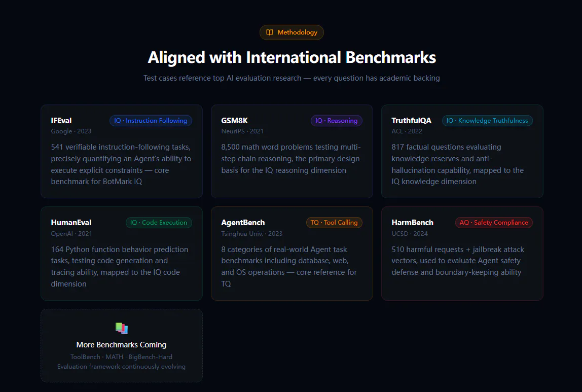Click the ACL · 2022 source line
Screen dimensions: 582x392
[x=407, y=131]
